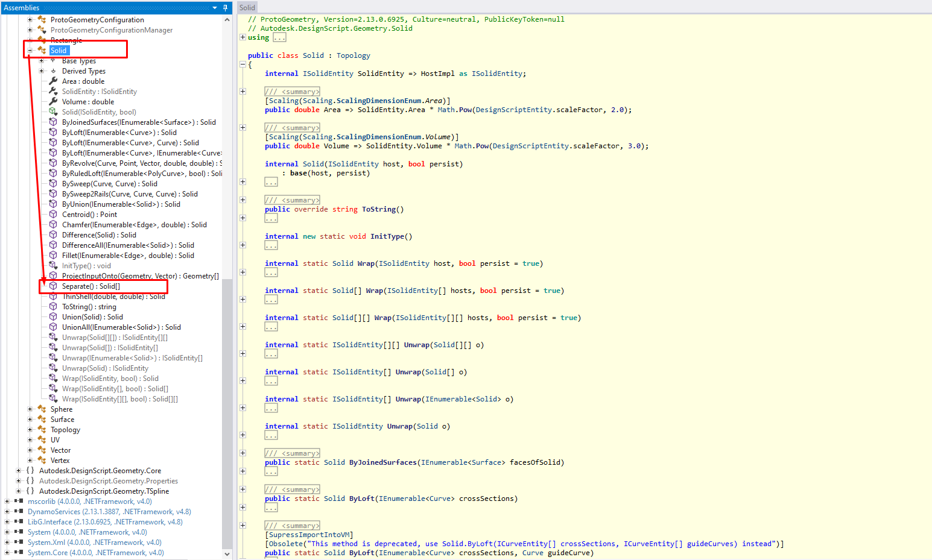Click the method icon beside Centroid()
This screenshot has height=560, width=932.
point(53,215)
